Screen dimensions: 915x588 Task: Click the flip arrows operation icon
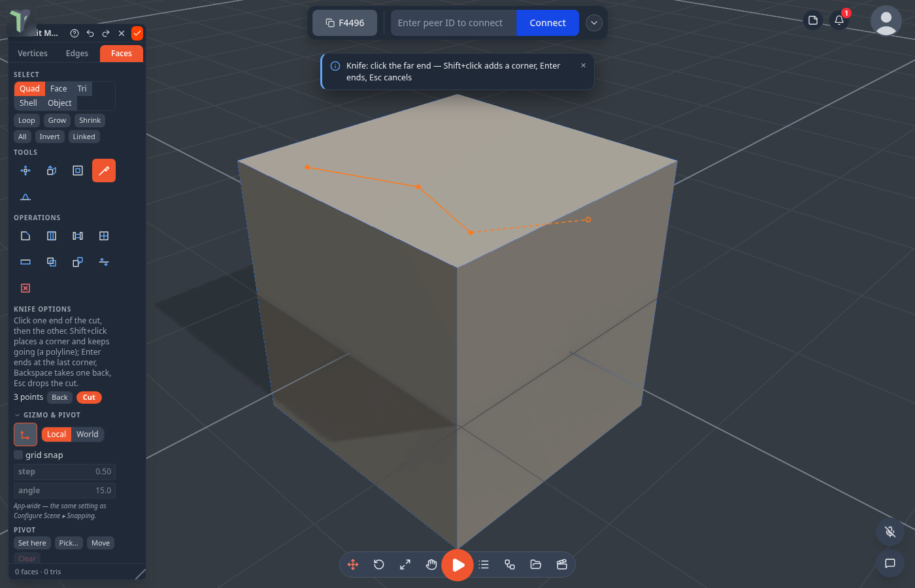(104, 262)
